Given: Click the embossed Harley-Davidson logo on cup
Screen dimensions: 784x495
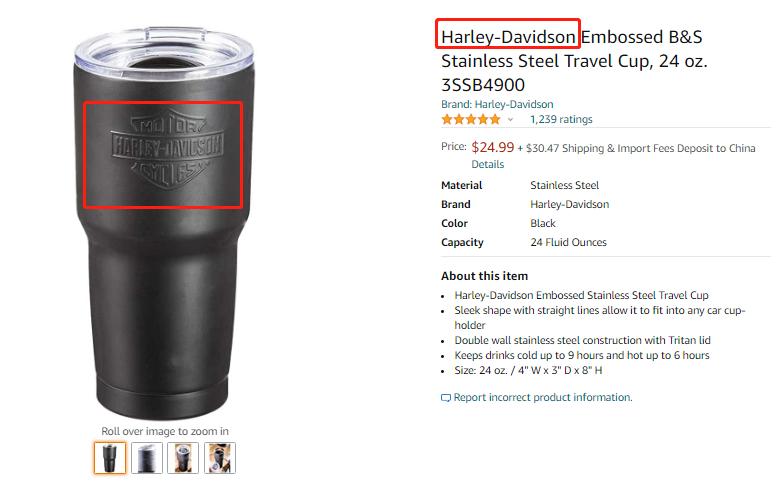Looking at the screenshot, I should (x=167, y=150).
